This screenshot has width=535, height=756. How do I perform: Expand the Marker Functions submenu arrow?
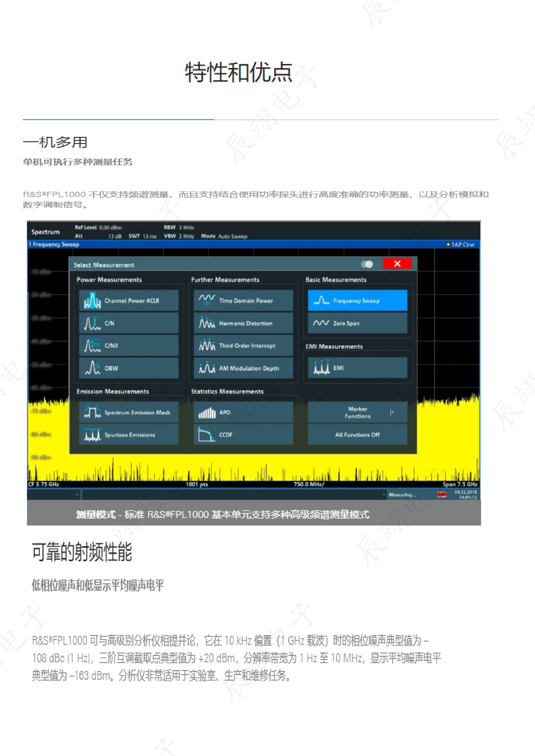pyautogui.click(x=392, y=412)
